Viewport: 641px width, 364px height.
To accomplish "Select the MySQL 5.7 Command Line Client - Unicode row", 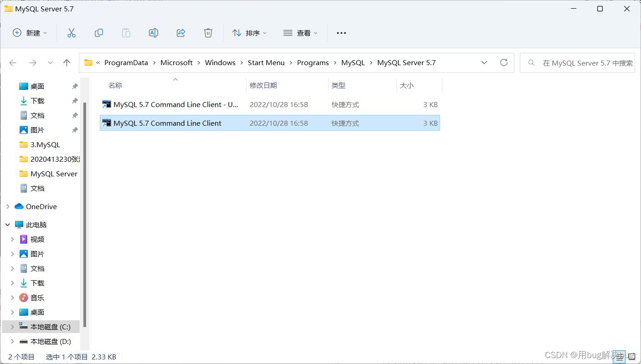I will [x=270, y=104].
